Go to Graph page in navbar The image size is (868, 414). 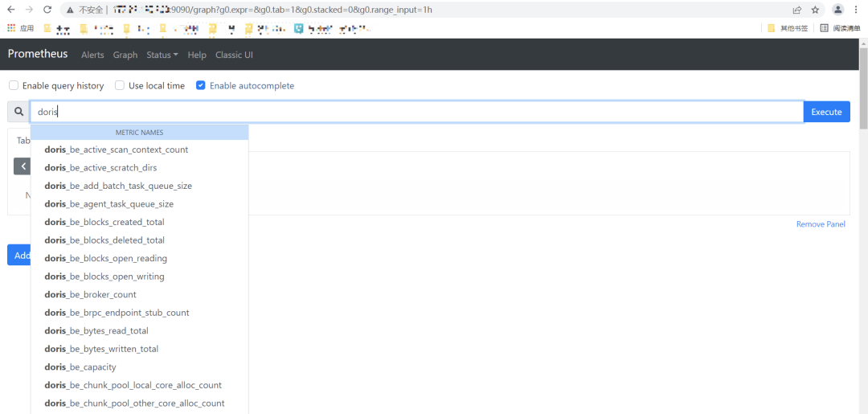tap(125, 55)
